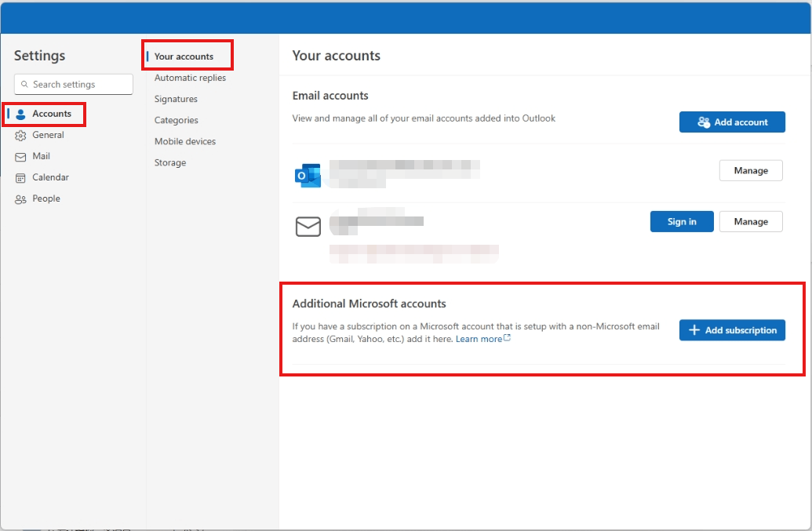This screenshot has width=812, height=531.
Task: Check your Storage settings
Action: (x=169, y=162)
